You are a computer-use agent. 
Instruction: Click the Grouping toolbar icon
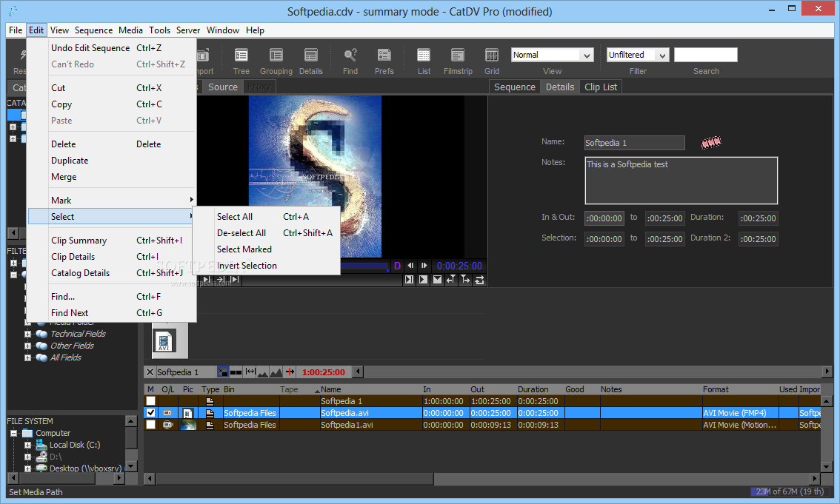coord(276,55)
